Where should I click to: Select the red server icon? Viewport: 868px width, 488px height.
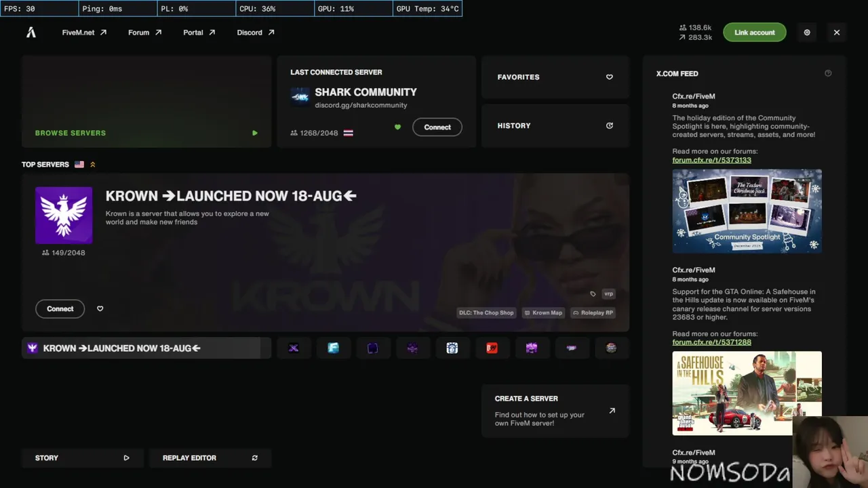(492, 348)
